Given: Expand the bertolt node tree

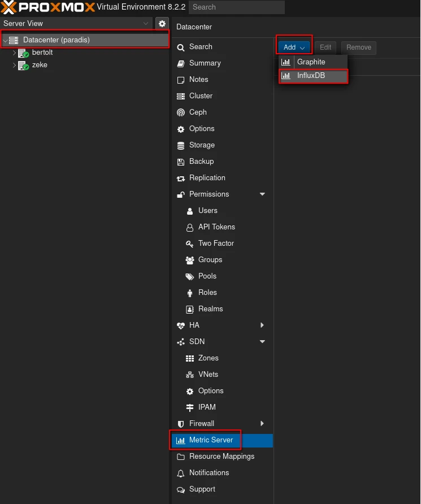Looking at the screenshot, I should point(15,53).
